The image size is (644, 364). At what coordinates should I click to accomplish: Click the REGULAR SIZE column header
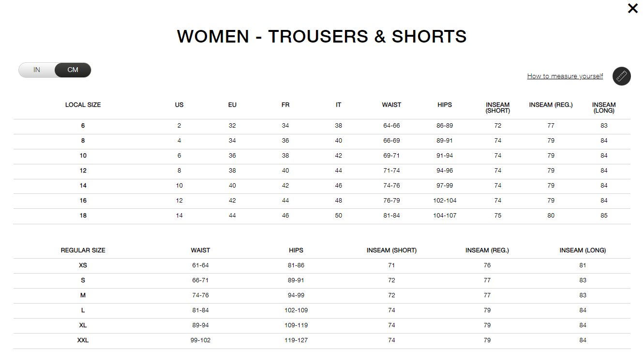pyautogui.click(x=83, y=250)
